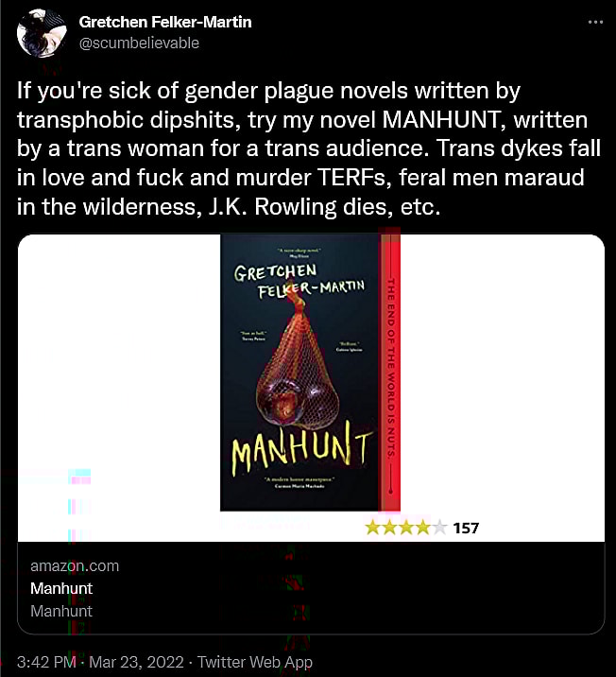Click the gray Manhunt card description
This screenshot has width=616, height=677.
tap(61, 611)
